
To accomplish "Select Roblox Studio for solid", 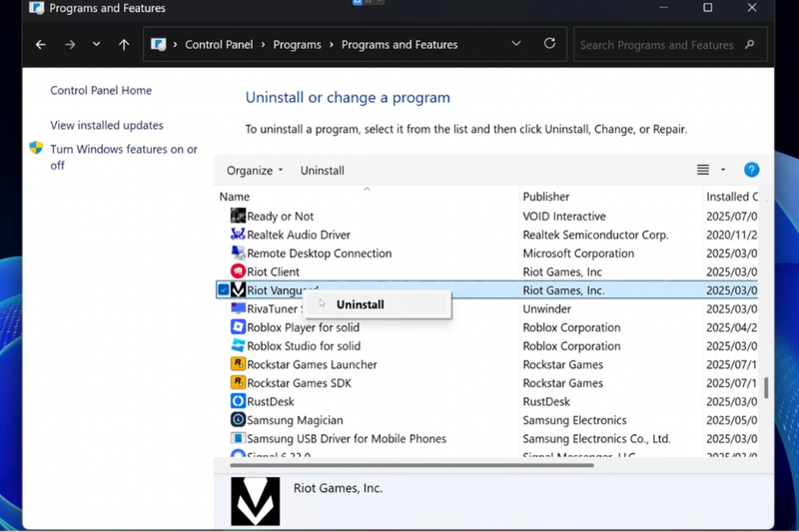I will (304, 345).
